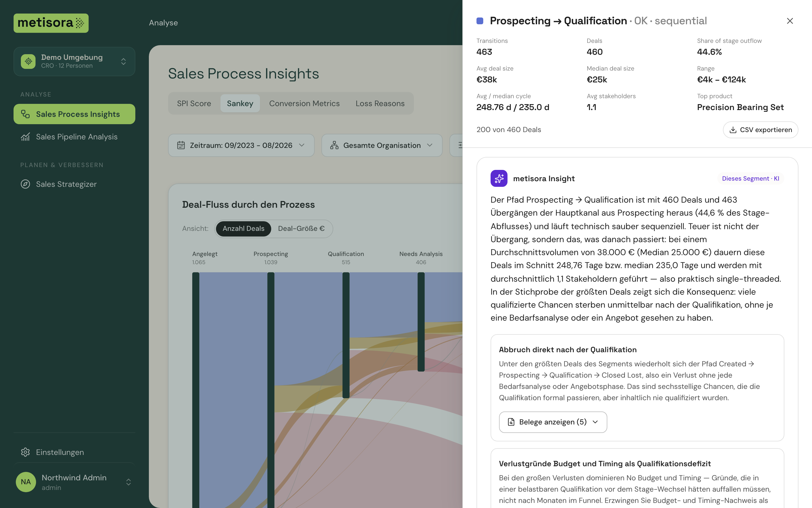Screen dimensions: 812x508
Task: Open the Zeitraum date range dropdown
Action: pyautogui.click(x=241, y=145)
